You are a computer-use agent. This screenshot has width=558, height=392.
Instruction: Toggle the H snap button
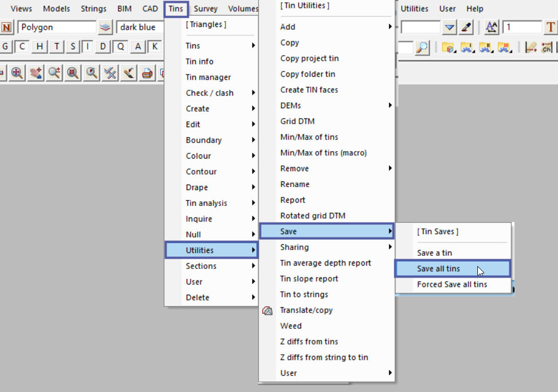click(x=39, y=47)
